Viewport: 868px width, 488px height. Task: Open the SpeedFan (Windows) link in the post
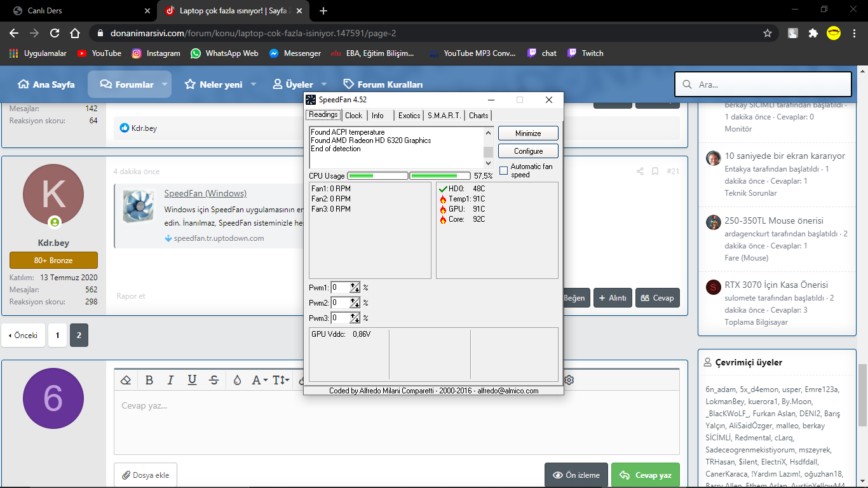205,193
